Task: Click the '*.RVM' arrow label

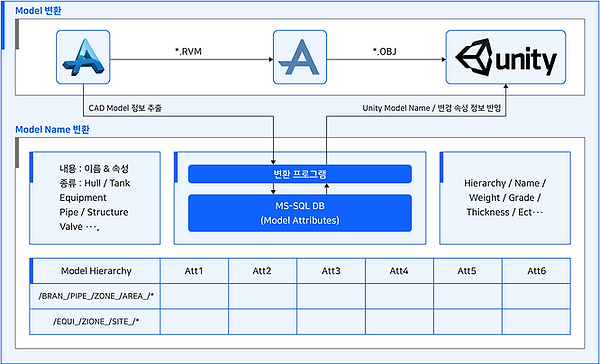Action: click(x=188, y=51)
